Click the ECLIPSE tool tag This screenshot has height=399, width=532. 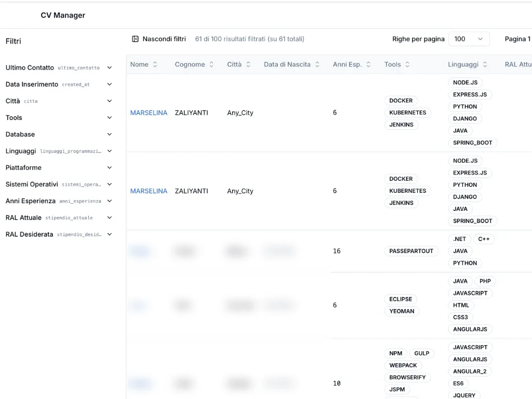(401, 299)
